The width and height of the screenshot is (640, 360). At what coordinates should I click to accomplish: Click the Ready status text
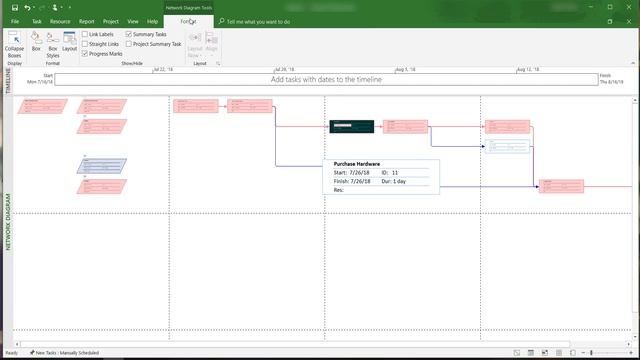[x=11, y=353]
